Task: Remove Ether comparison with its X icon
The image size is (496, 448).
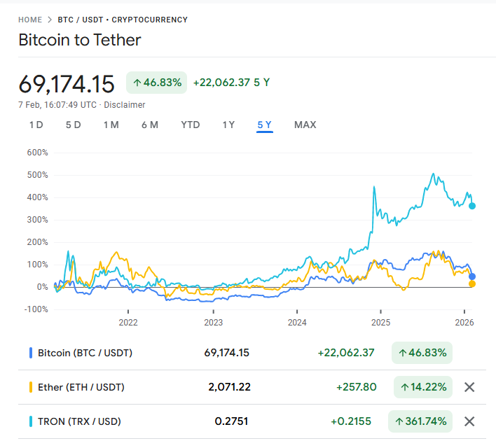Action: [x=469, y=387]
